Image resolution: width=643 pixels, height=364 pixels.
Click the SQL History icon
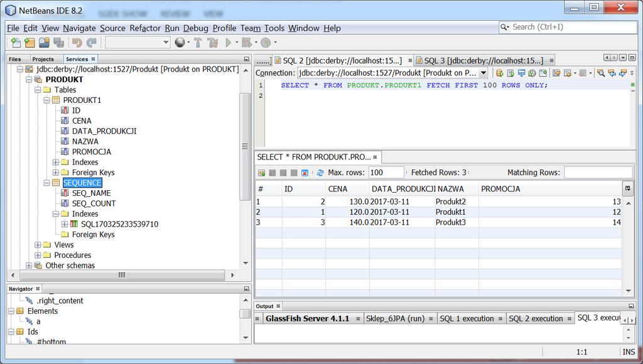[532, 73]
